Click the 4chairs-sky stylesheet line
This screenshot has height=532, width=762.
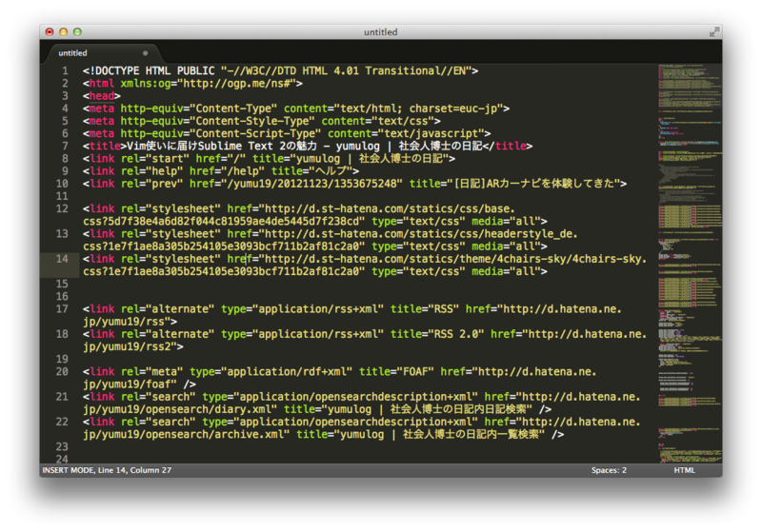tap(365, 265)
